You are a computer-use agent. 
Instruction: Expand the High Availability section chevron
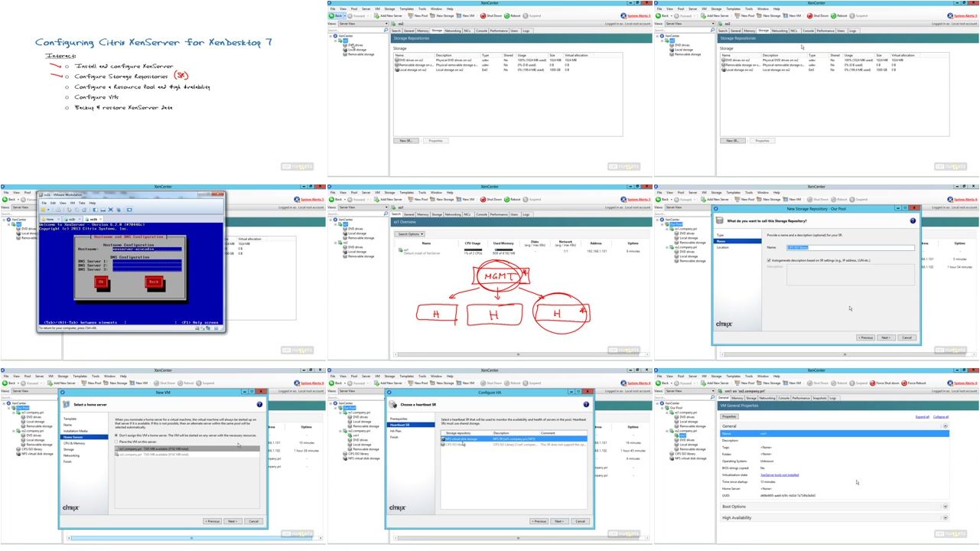[946, 517]
